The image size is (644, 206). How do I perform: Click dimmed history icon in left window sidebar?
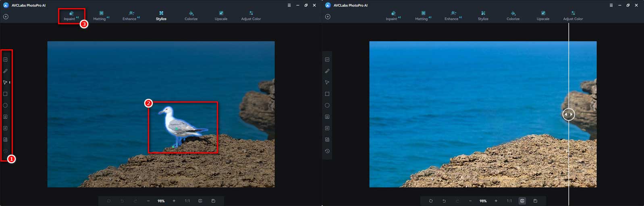(x=5, y=151)
